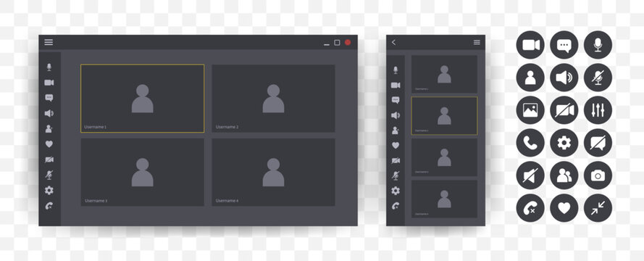The height and width of the screenshot is (261, 644).
Task: Click the round phone handset icon button
Action: pos(530,143)
